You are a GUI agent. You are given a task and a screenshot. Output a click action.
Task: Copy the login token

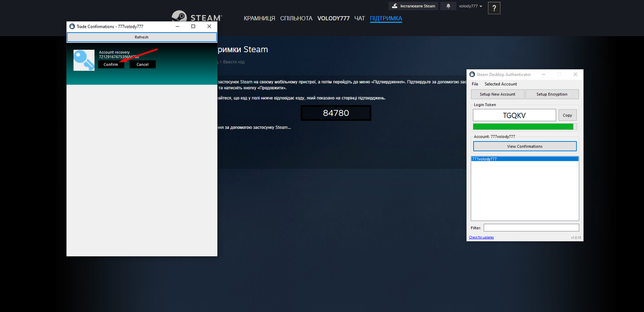click(568, 115)
